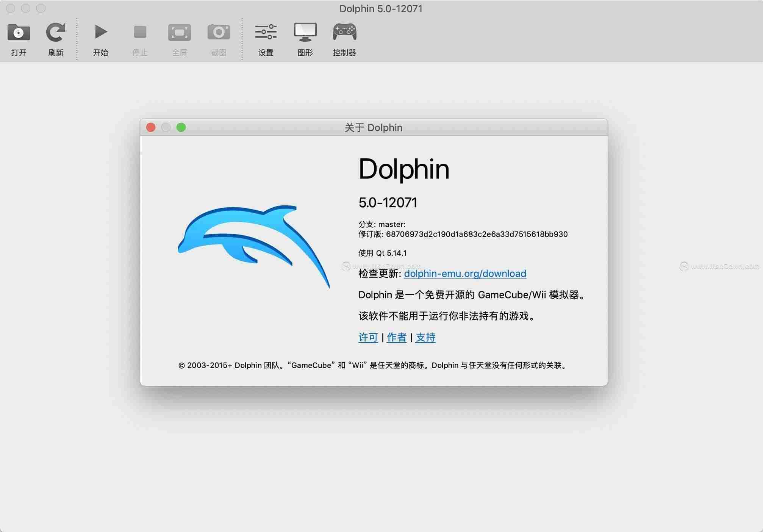Screen dimensions: 763x532
Task: Click the green zoom button of 关于 Dolphin
Action: tap(181, 127)
